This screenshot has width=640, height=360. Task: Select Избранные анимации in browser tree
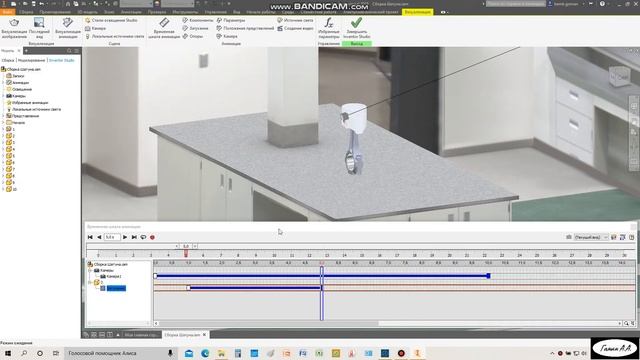coord(30,102)
